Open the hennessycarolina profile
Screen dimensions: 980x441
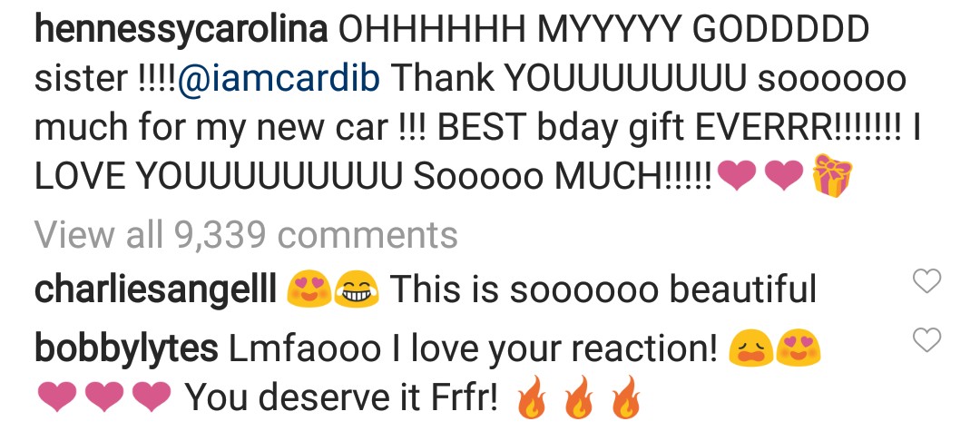[181, 29]
